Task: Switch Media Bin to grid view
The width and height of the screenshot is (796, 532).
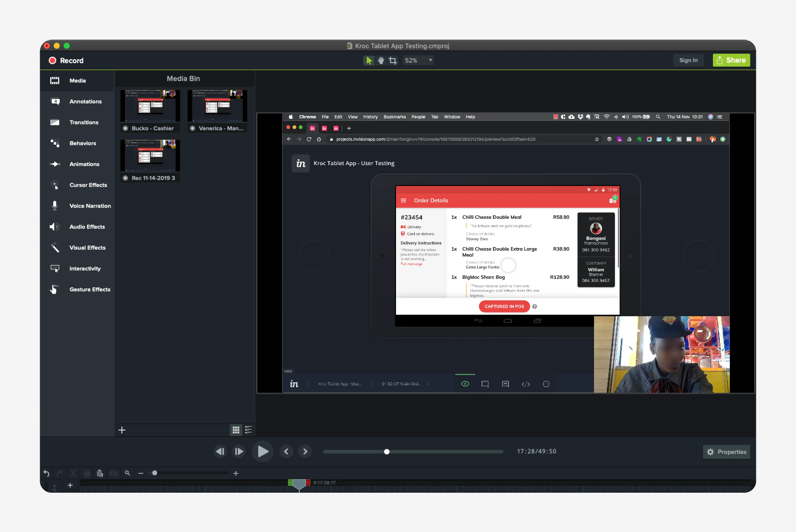Action: [x=236, y=430]
